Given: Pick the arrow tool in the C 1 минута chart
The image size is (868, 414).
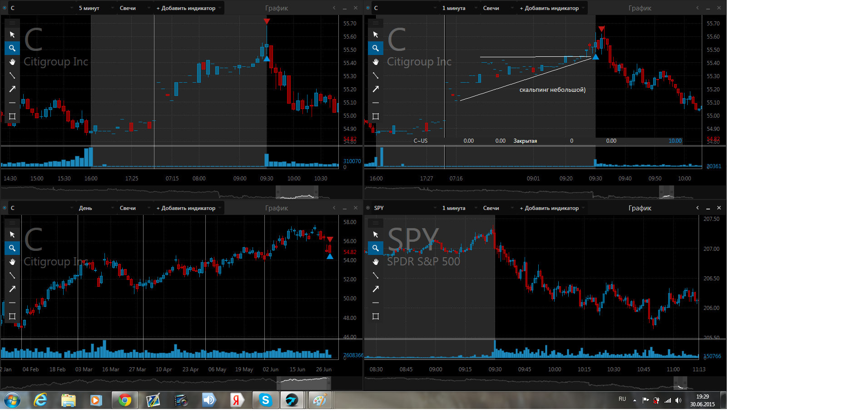Looking at the screenshot, I should tap(376, 89).
